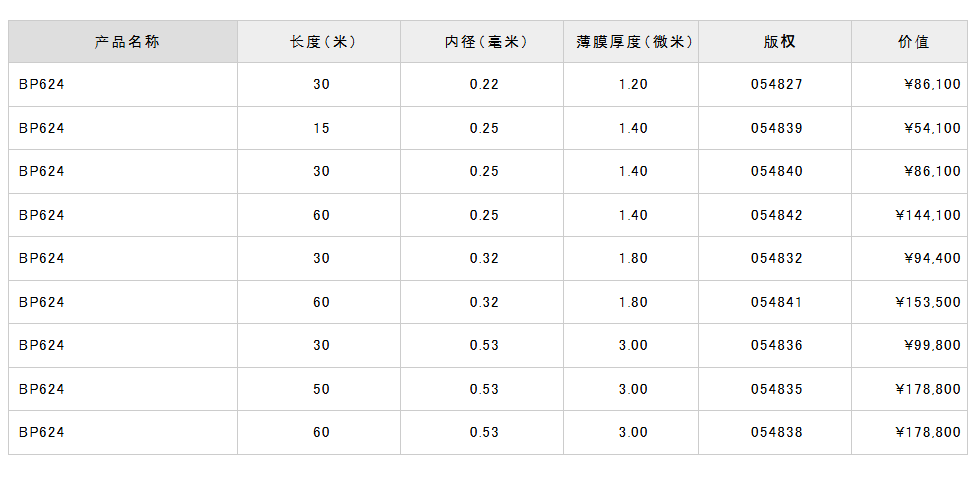The image size is (977, 480).
Task: Click catalog number 054835
Action: (x=776, y=389)
